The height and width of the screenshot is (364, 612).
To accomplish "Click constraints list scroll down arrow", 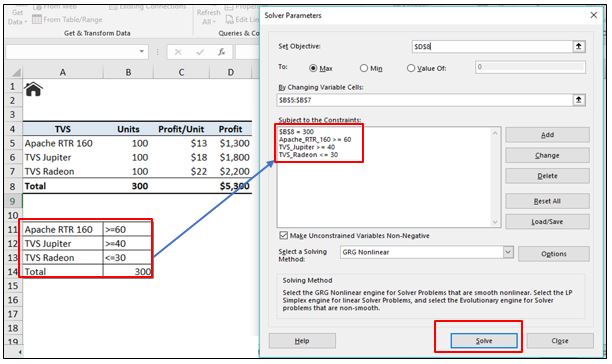I will coord(495,222).
